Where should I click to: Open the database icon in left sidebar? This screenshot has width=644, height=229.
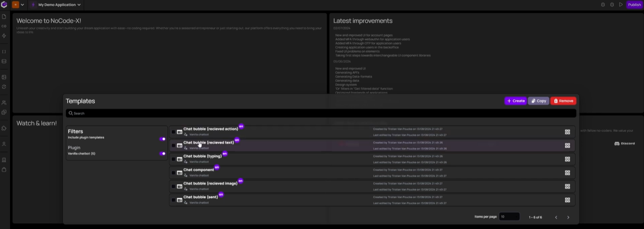pyautogui.click(x=4, y=62)
